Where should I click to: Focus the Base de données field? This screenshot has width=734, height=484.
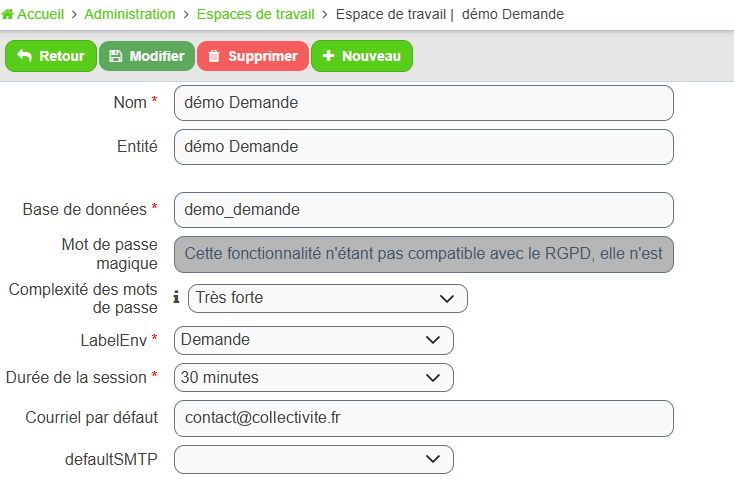(x=424, y=210)
